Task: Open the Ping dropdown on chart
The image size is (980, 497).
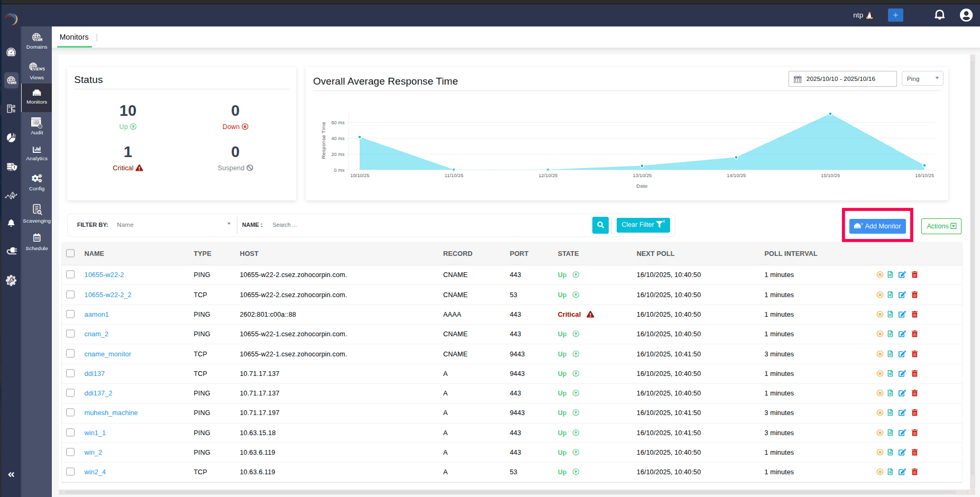Action: (922, 79)
